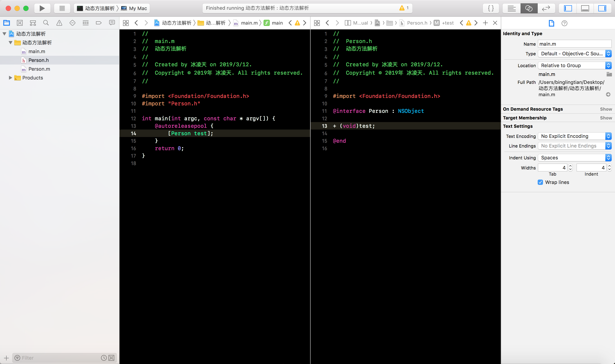
Task: Show the Target Membership section
Action: (x=606, y=118)
